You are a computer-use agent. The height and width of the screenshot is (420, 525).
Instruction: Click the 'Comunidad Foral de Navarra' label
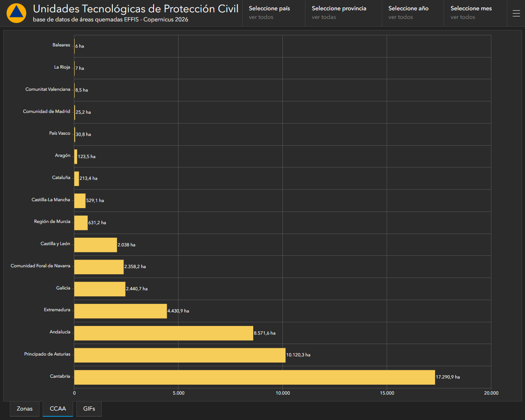[40, 266]
